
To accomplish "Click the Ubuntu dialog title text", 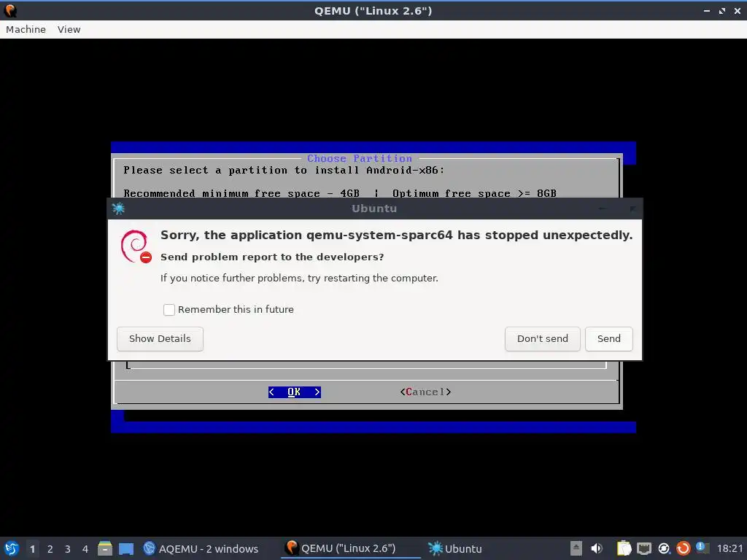I will 374,209.
